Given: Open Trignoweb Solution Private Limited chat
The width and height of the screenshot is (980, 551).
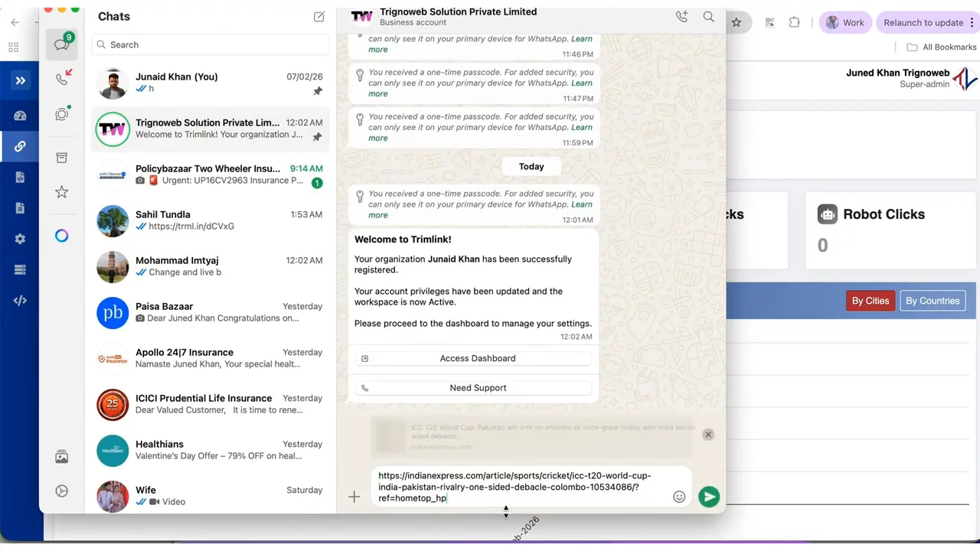Looking at the screenshot, I should pos(211,129).
